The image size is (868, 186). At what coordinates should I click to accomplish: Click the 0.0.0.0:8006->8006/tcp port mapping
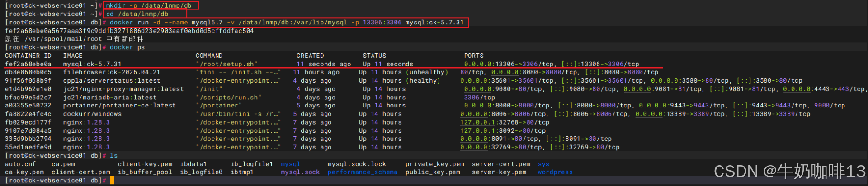(x=503, y=114)
